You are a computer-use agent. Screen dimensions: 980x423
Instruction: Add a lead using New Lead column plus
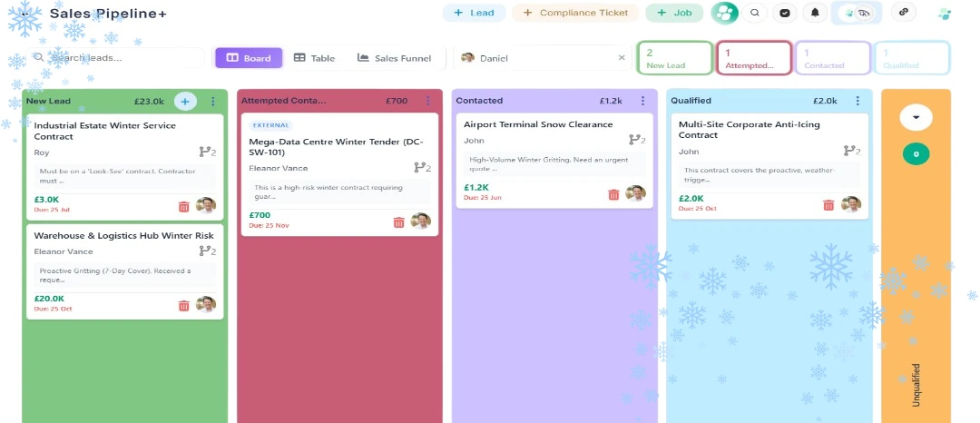(x=184, y=101)
